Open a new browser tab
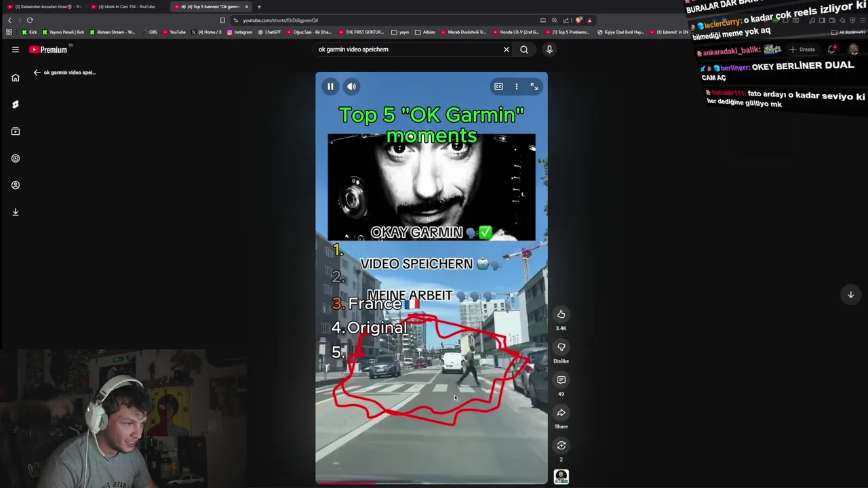 tap(259, 7)
